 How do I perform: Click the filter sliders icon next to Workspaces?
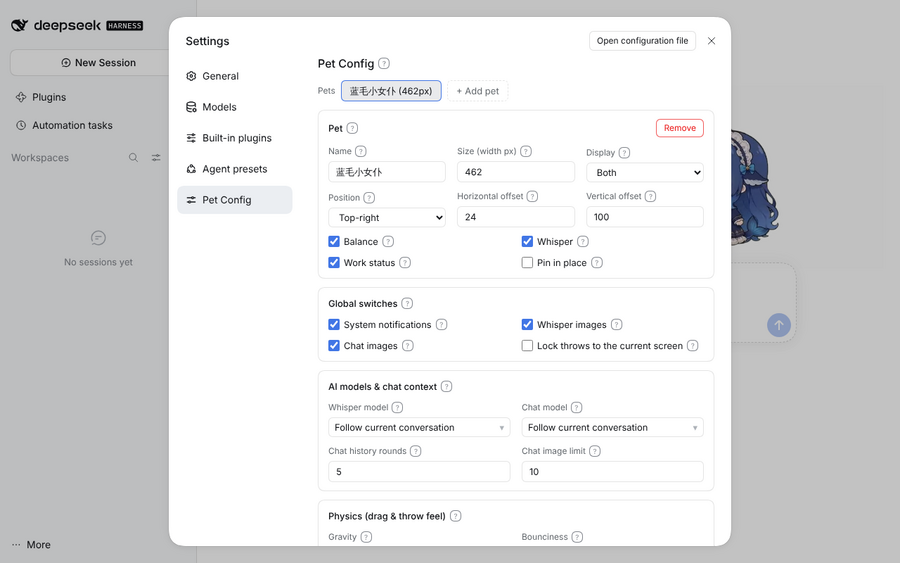(156, 158)
